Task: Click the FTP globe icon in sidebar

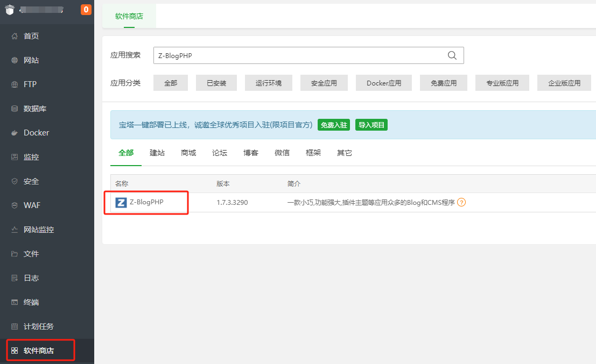Action: (x=15, y=84)
